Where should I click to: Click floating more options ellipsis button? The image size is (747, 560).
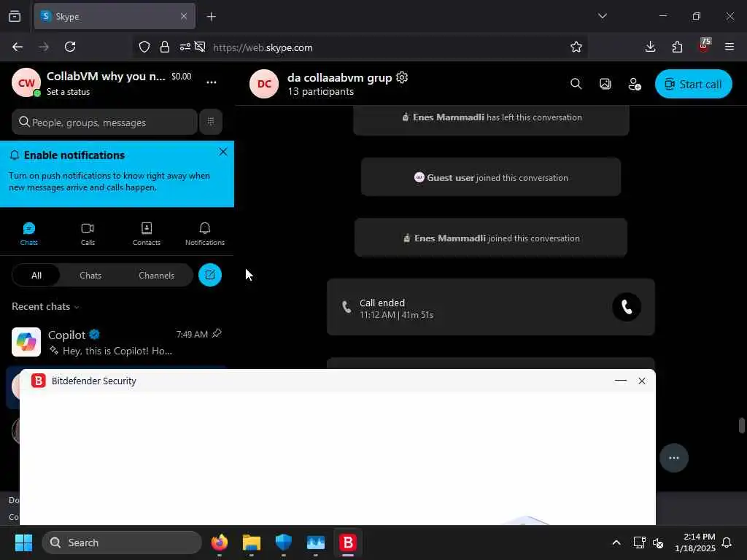(x=673, y=458)
